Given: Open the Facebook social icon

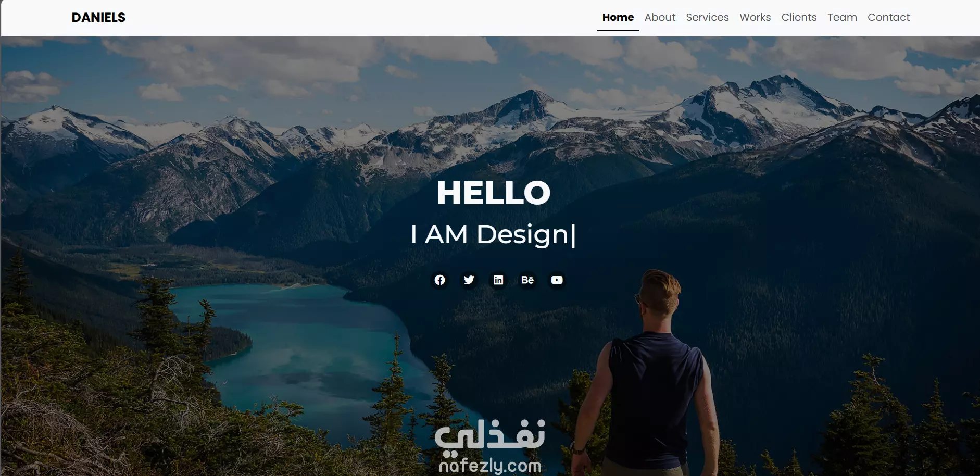Looking at the screenshot, I should tap(439, 280).
